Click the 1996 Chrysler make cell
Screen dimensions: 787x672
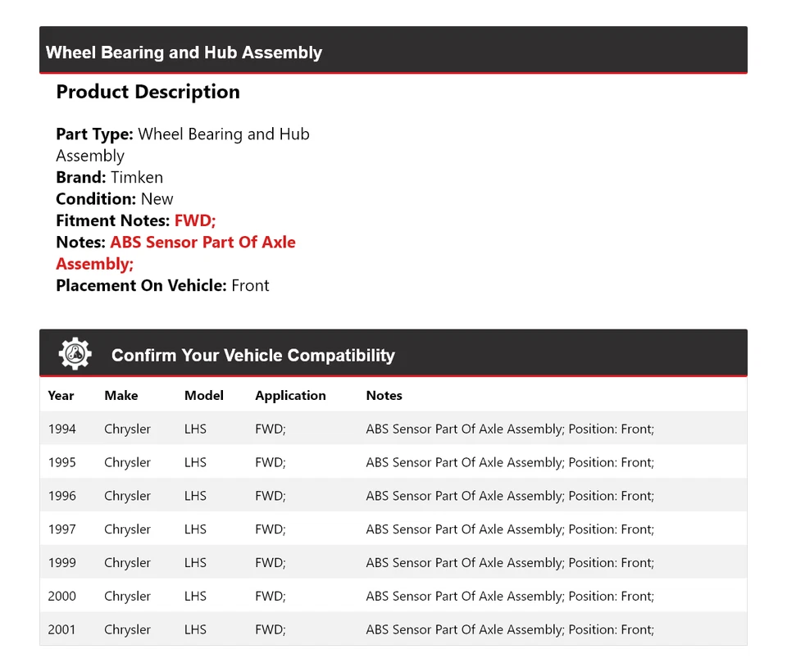(127, 496)
